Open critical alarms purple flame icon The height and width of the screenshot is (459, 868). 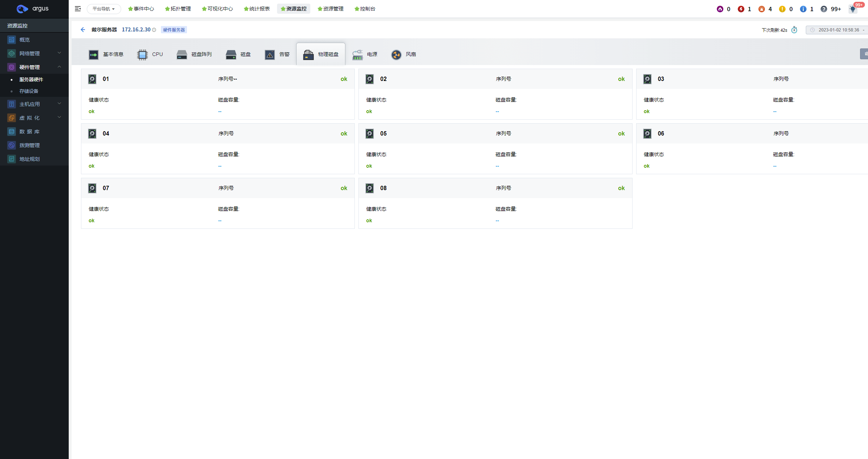coord(720,9)
